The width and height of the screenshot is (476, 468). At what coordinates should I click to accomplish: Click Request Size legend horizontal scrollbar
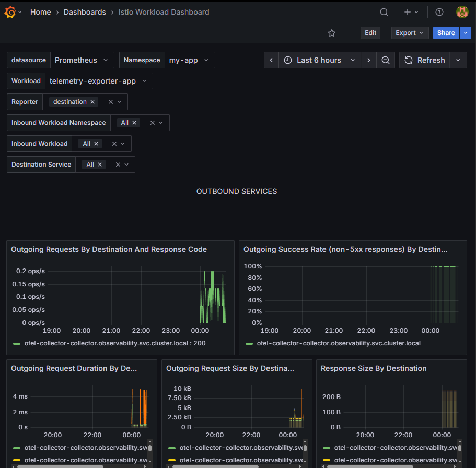(215, 467)
